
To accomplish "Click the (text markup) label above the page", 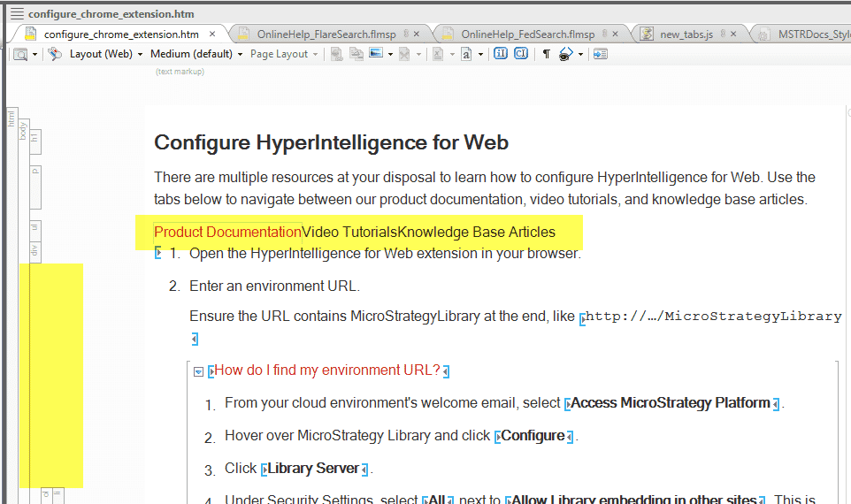I will [180, 72].
